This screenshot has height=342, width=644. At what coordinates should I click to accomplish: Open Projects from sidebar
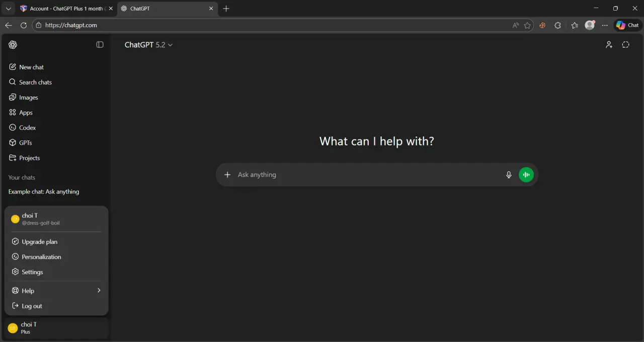click(x=56, y=158)
